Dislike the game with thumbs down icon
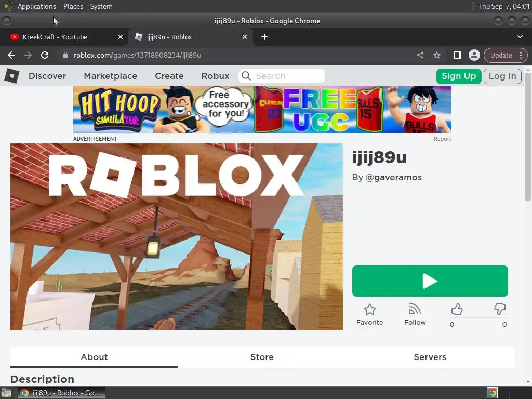Image resolution: width=532 pixels, height=399 pixels. point(499,309)
